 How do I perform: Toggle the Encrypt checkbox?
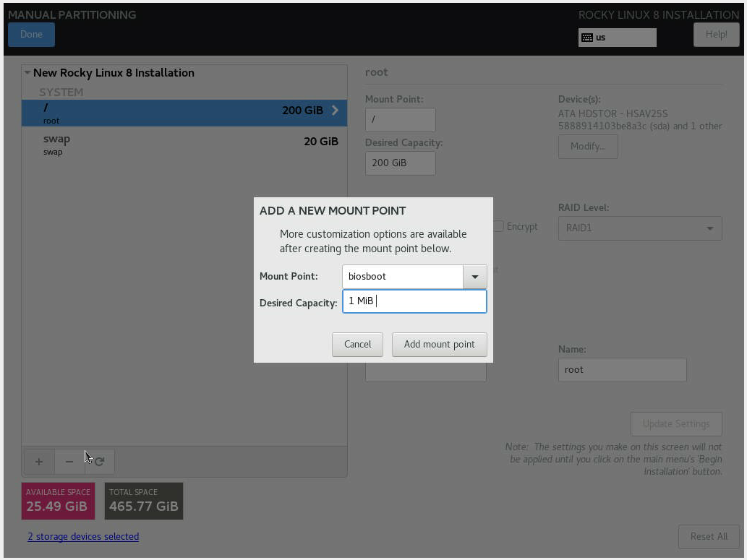click(498, 226)
